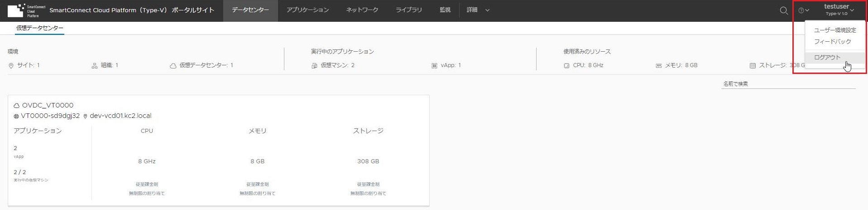Click the 仮想データセンター cloud icon in summary
The image size is (868, 210).
pos(173,66)
